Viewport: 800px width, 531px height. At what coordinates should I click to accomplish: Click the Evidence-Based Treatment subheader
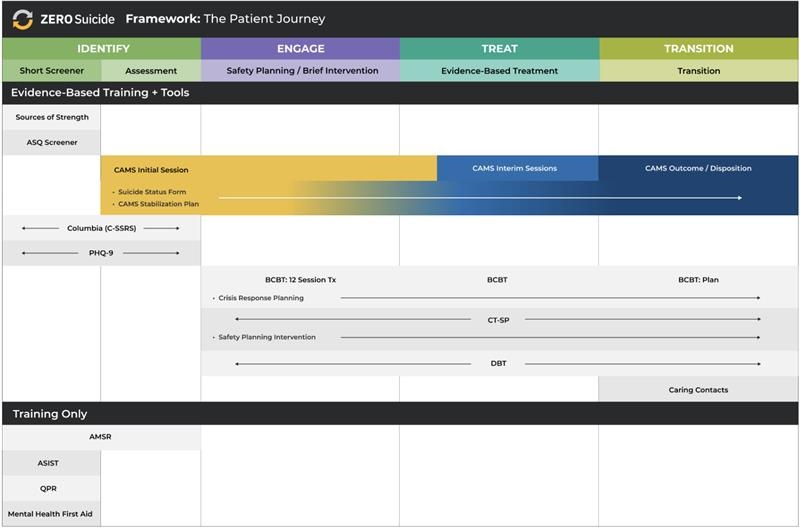pos(499,70)
